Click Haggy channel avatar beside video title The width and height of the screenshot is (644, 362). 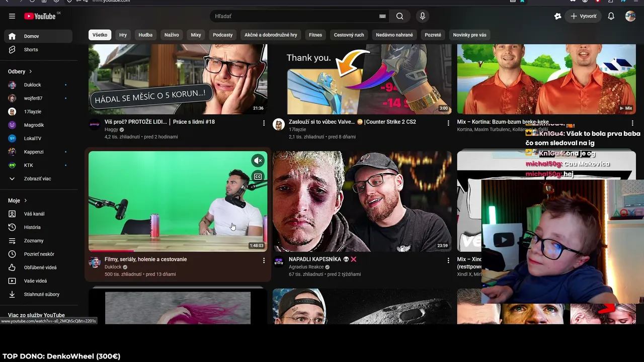(95, 125)
